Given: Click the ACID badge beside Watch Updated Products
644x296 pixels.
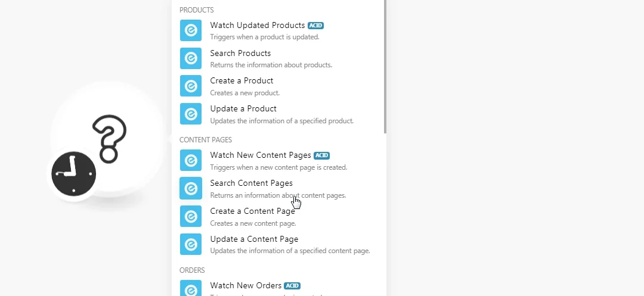Looking at the screenshot, I should point(316,26).
